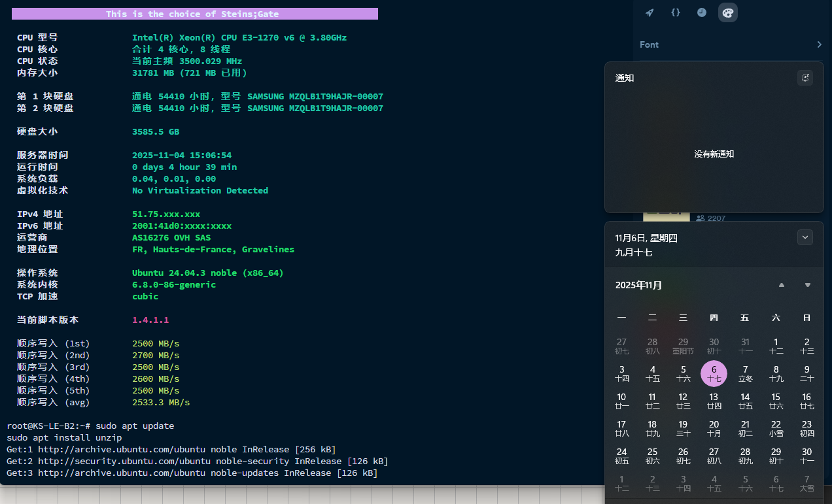Select October 29 重阳节 date

(x=683, y=346)
